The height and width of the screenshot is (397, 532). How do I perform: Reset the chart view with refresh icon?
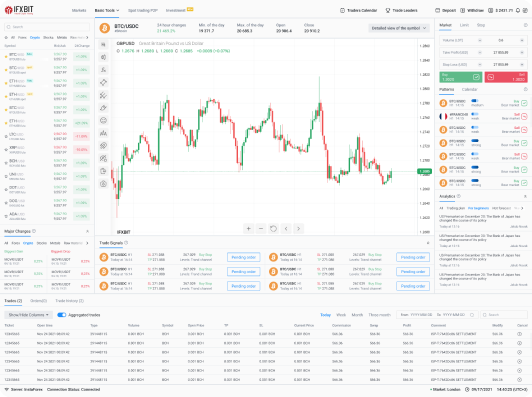(x=273, y=229)
